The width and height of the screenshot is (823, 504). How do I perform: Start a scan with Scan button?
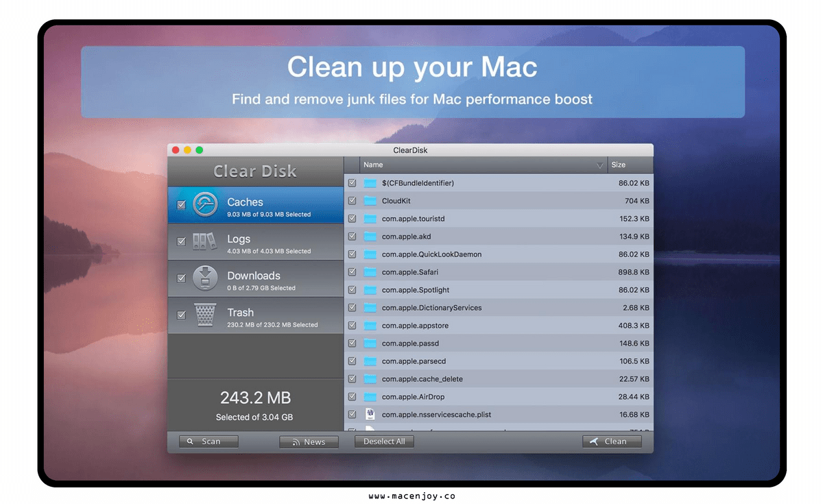pyautogui.click(x=208, y=442)
